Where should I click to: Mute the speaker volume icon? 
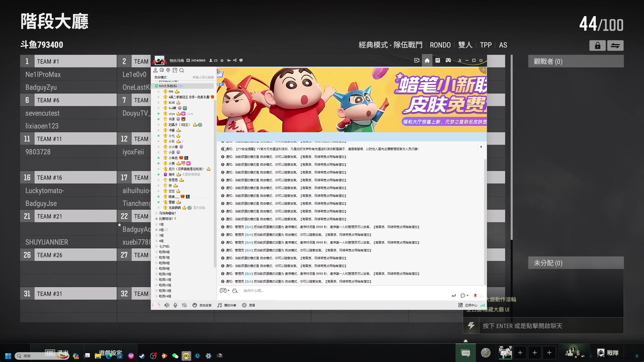coord(167,305)
